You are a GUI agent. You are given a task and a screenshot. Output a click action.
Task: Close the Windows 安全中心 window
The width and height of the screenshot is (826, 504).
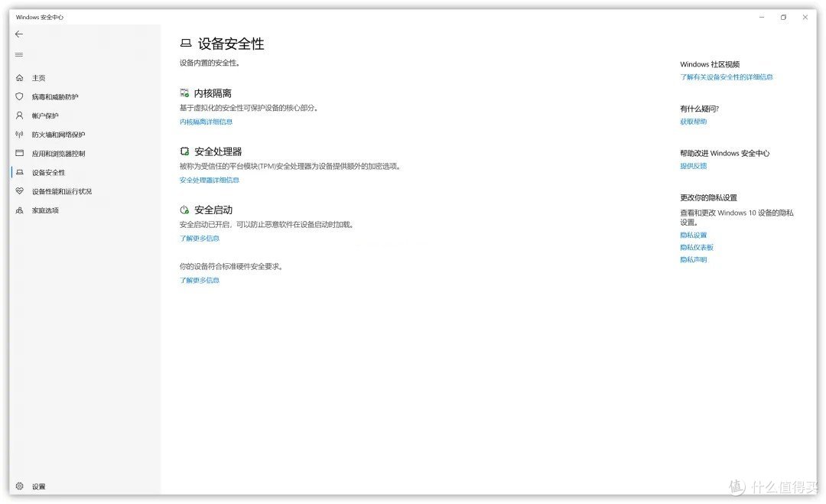pos(805,18)
